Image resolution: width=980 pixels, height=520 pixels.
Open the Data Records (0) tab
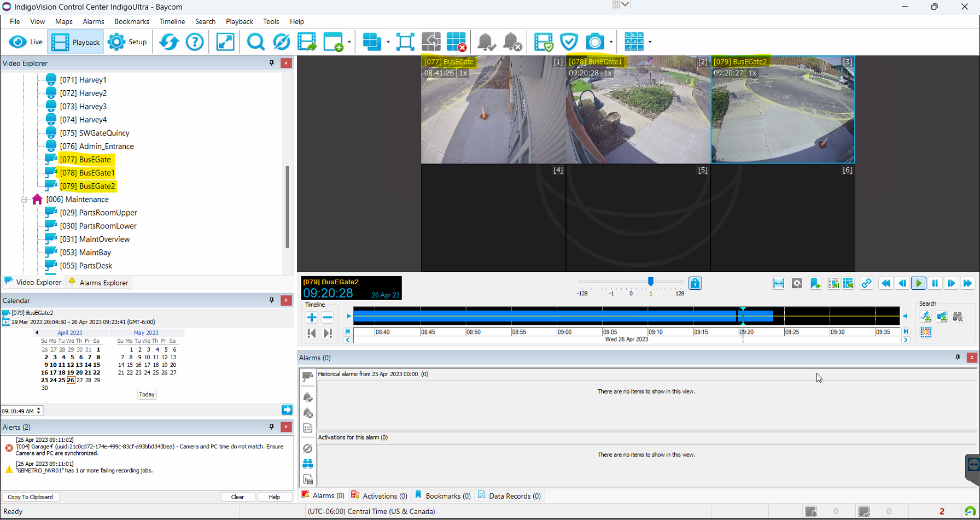pyautogui.click(x=509, y=496)
